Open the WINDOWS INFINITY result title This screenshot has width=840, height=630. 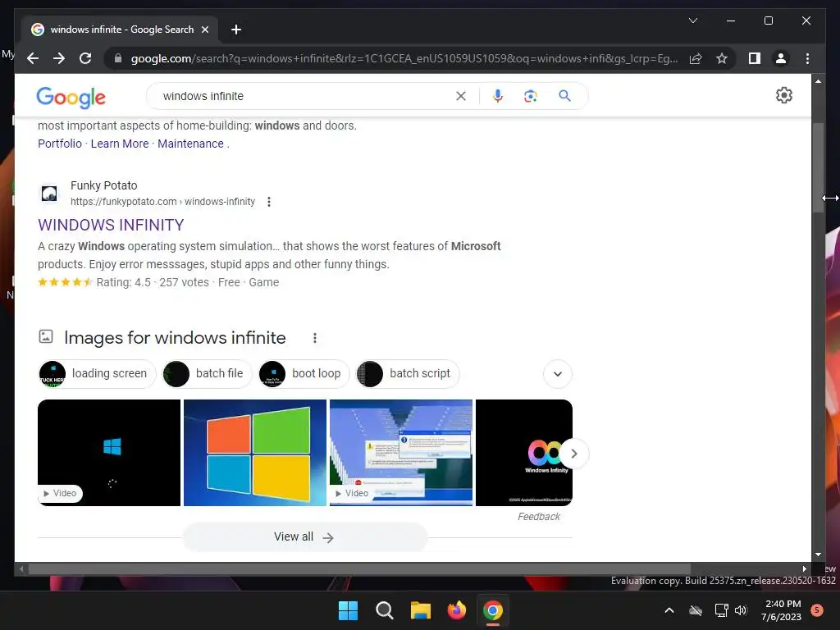tap(111, 225)
